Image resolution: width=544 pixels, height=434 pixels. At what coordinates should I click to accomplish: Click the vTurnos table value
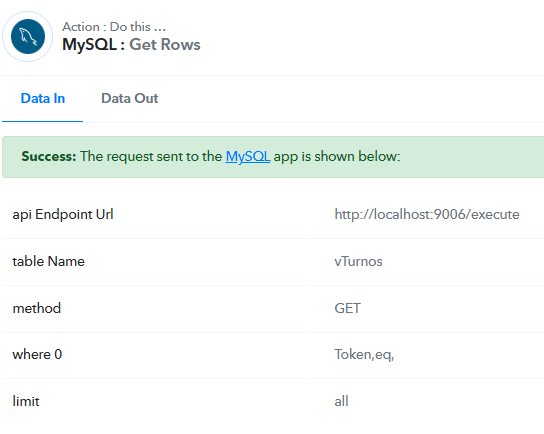(x=358, y=261)
